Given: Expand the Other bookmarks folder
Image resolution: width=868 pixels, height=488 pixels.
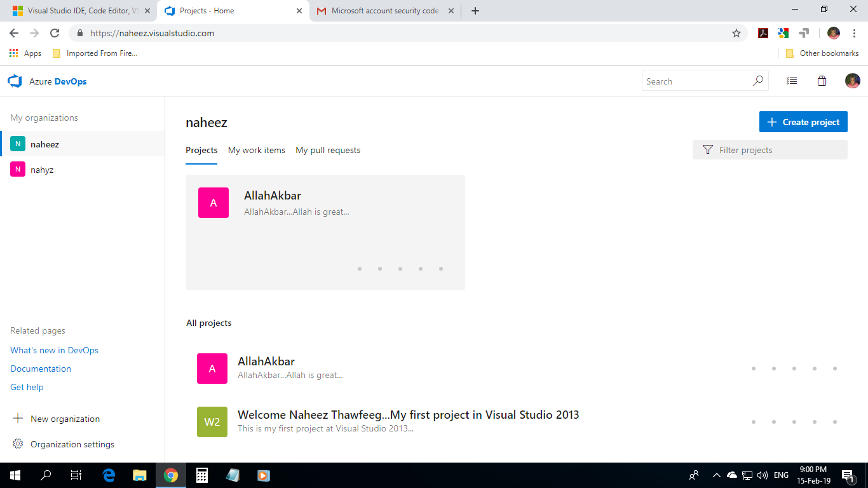Looking at the screenshot, I should coord(822,53).
